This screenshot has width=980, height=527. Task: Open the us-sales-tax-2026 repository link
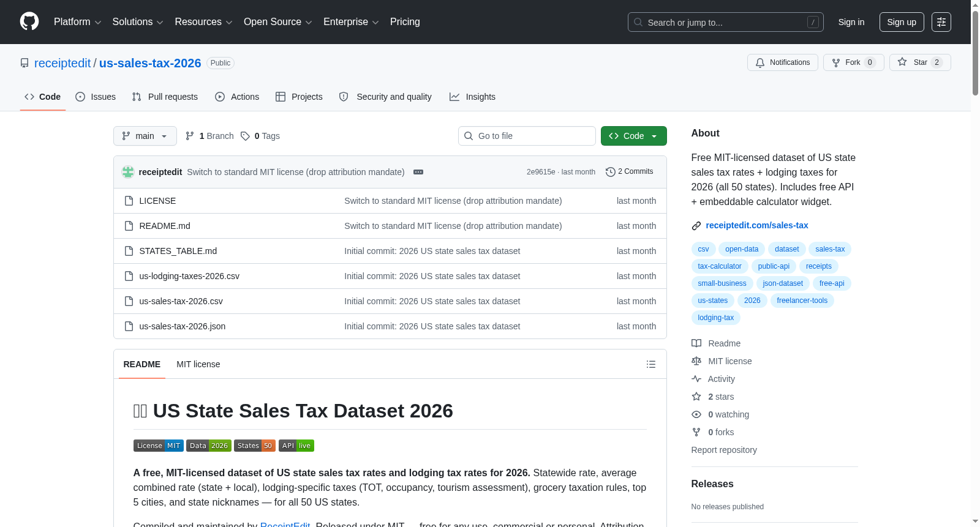tap(150, 63)
